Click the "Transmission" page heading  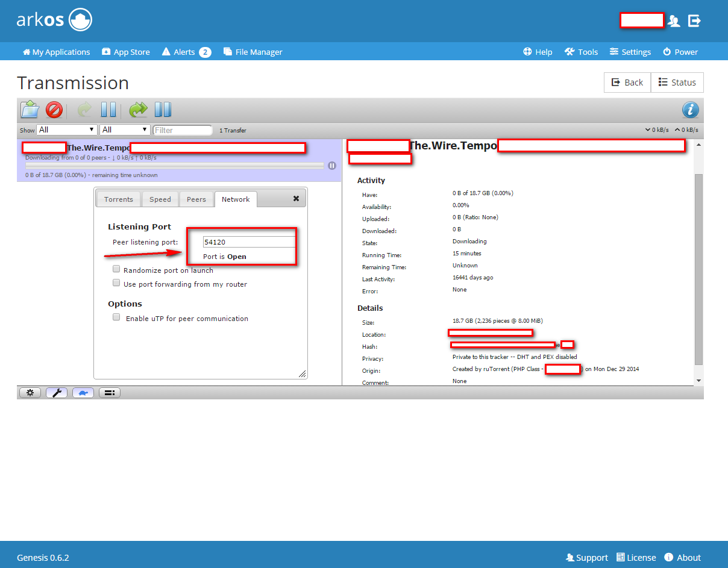click(x=73, y=83)
